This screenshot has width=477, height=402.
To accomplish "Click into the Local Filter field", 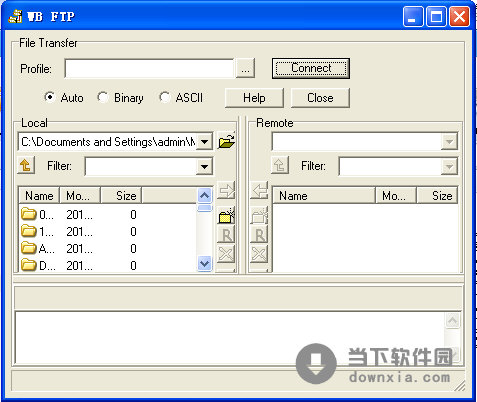I will coord(141,166).
